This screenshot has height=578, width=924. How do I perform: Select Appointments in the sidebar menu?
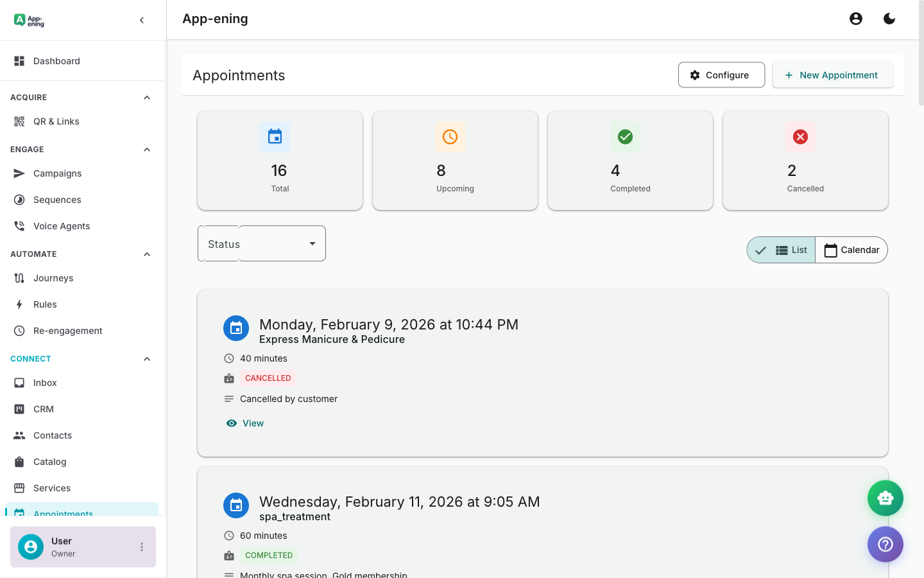pos(62,513)
